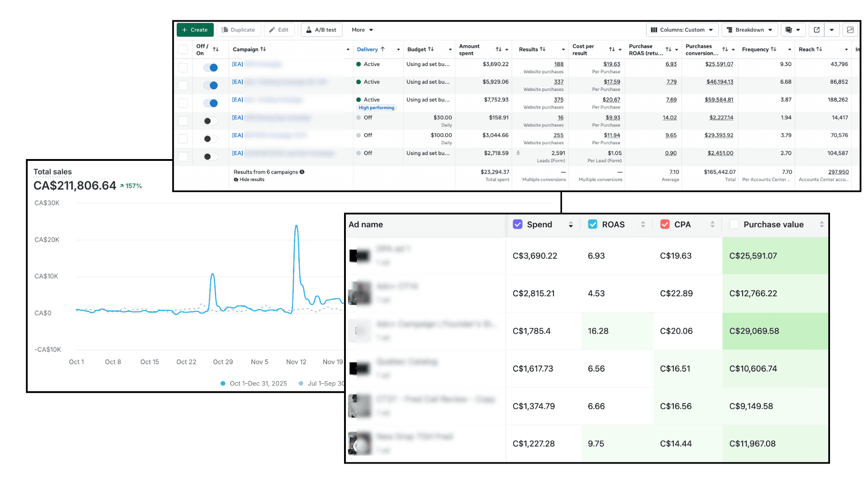Open the charts view icon

click(x=850, y=30)
